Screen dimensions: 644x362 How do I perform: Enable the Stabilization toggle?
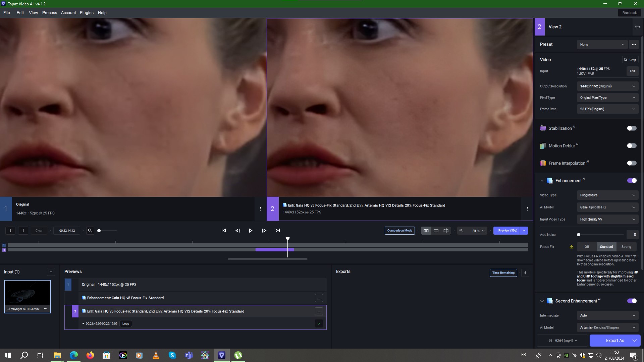pyautogui.click(x=632, y=128)
